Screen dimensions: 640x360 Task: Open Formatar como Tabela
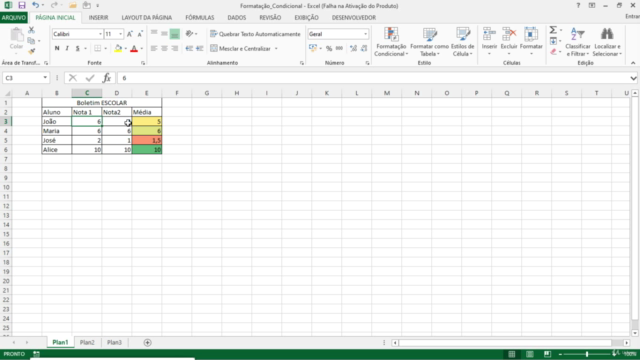click(x=429, y=42)
